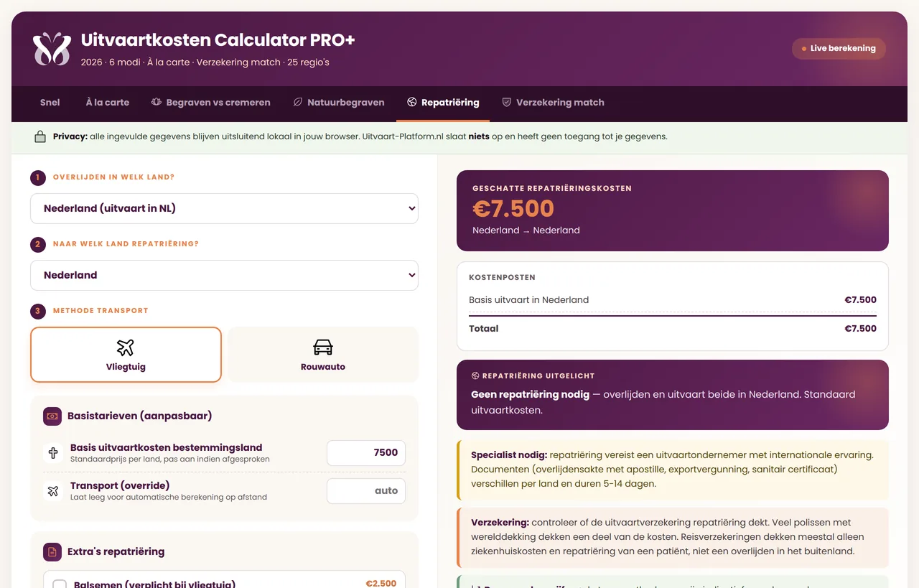Click the step 3 number badge
Image resolution: width=919 pixels, height=588 pixels.
(38, 311)
